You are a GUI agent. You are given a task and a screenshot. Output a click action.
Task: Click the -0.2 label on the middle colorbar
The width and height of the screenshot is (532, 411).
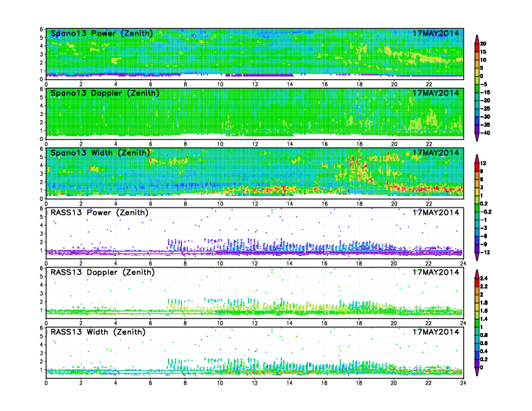point(486,212)
